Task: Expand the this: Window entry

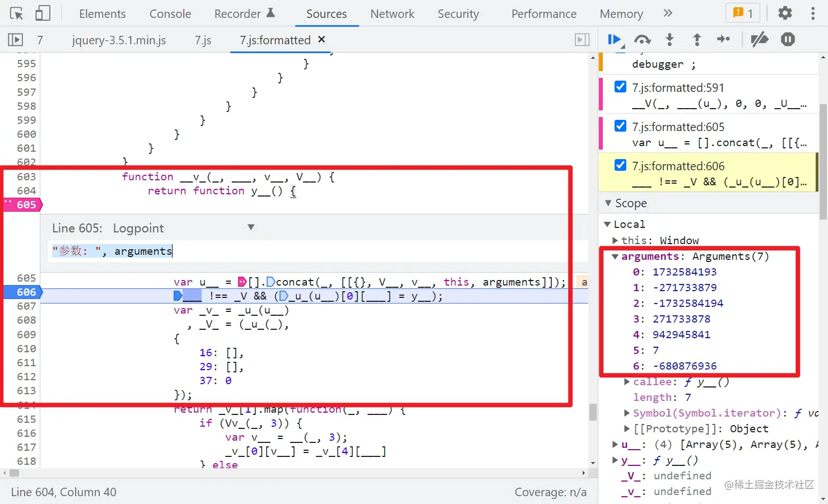Action: click(615, 240)
